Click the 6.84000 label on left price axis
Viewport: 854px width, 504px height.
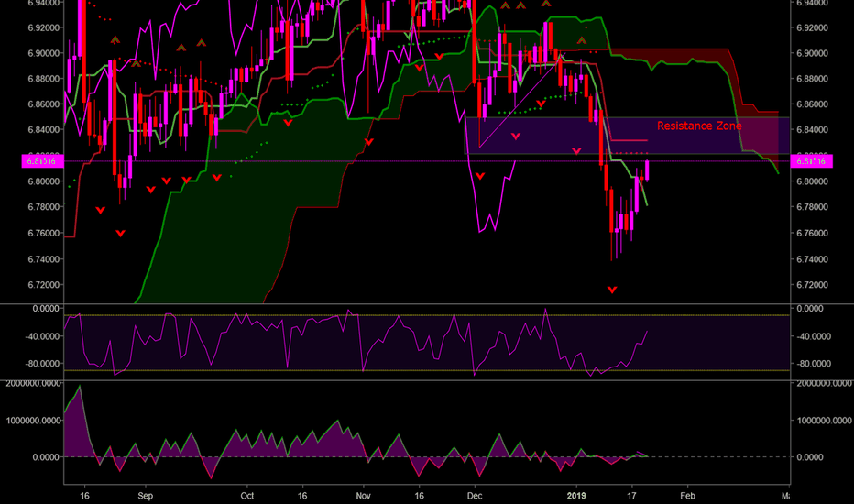pyautogui.click(x=44, y=130)
